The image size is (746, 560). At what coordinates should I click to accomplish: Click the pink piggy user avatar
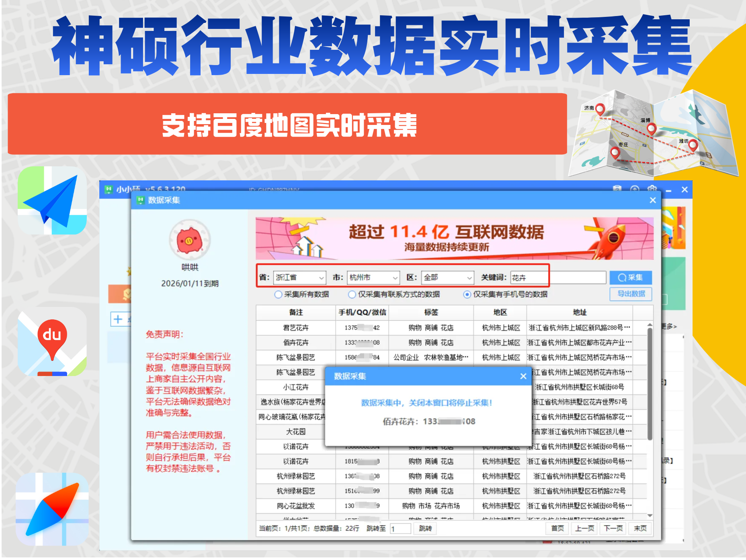[190, 240]
